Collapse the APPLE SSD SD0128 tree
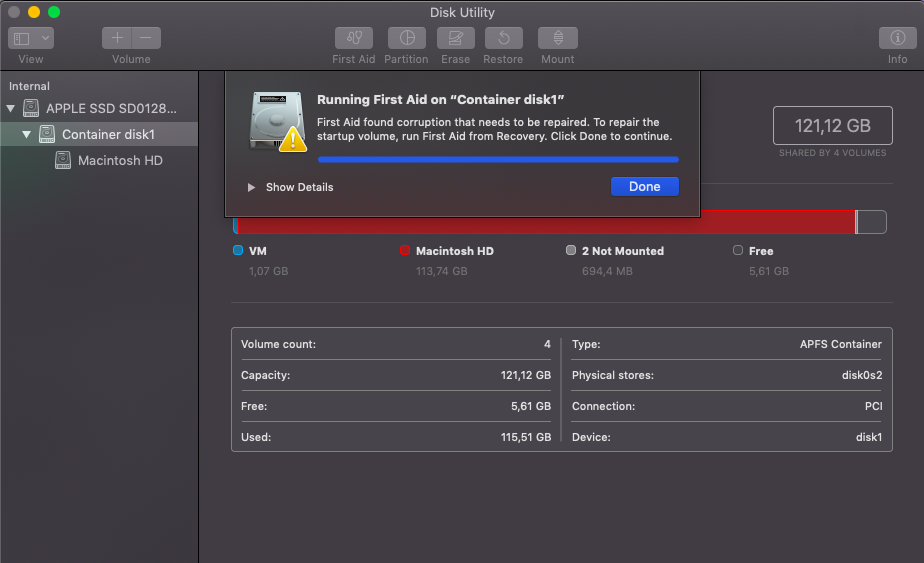 [11, 108]
